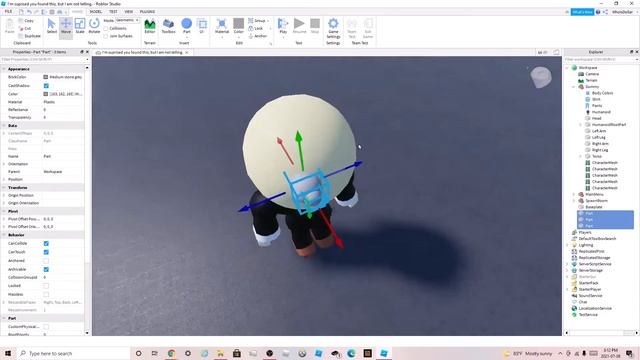The height and width of the screenshot is (360, 640).
Task: Expand the SpawnRoom node
Action: pos(574,201)
